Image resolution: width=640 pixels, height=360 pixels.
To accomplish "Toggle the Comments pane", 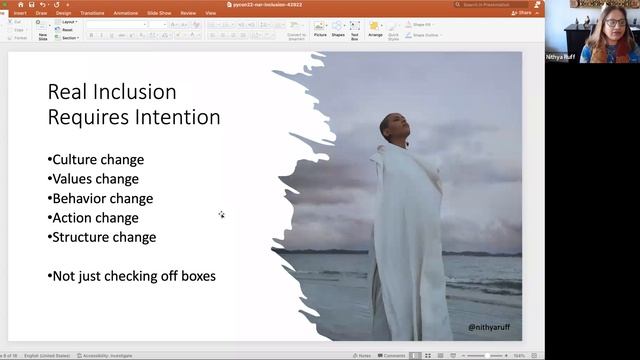I will (391, 356).
